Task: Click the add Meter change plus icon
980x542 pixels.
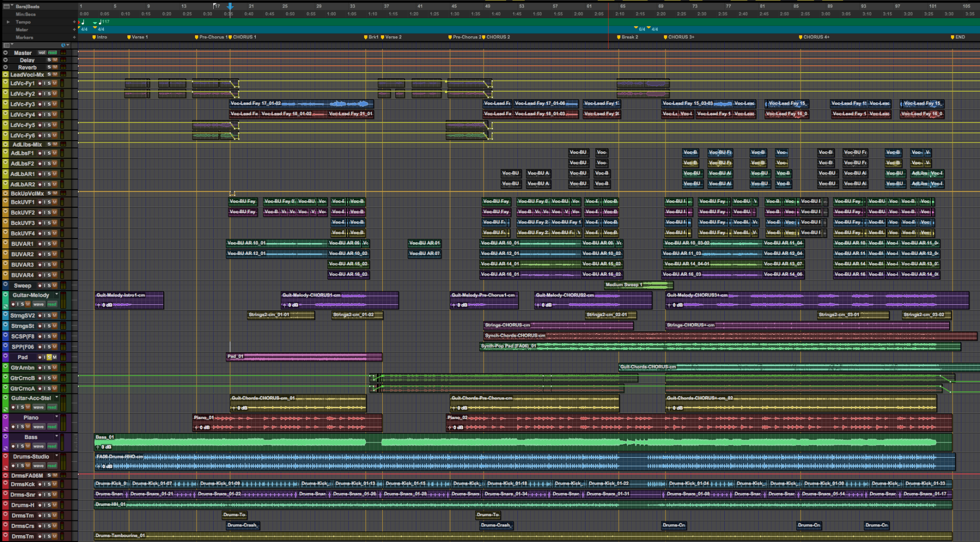Action: click(74, 29)
